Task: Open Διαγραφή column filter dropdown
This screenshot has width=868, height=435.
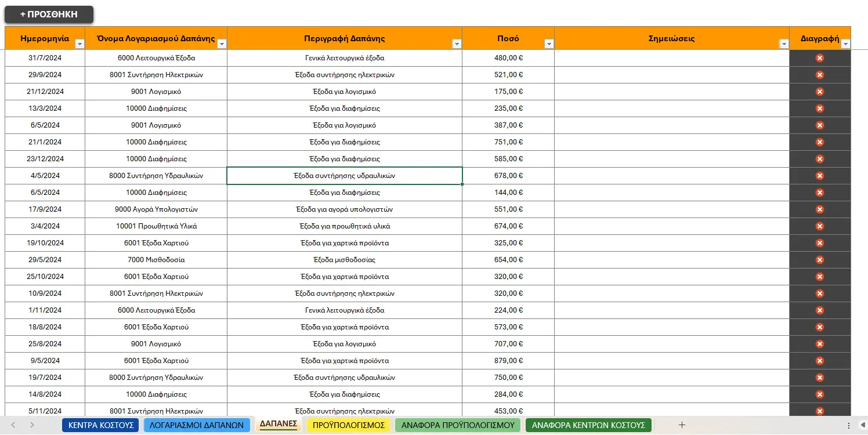Action: click(845, 44)
